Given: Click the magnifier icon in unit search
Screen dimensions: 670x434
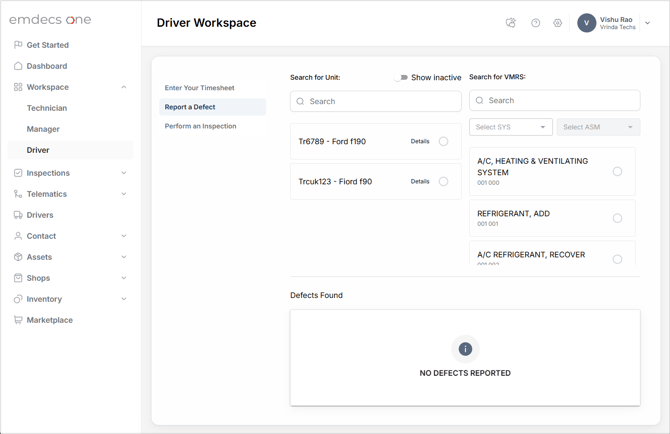Looking at the screenshot, I should coord(300,101).
